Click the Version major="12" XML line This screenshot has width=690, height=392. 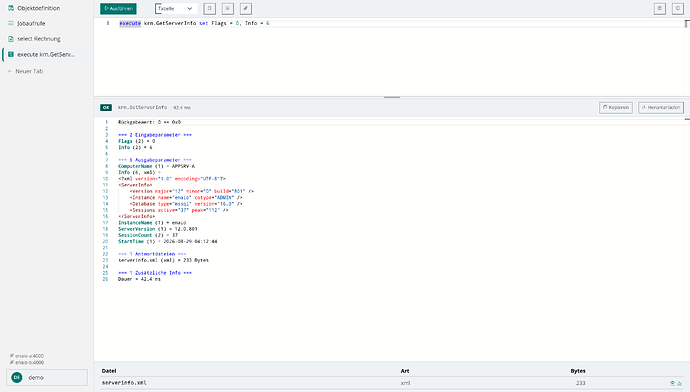tap(191, 191)
